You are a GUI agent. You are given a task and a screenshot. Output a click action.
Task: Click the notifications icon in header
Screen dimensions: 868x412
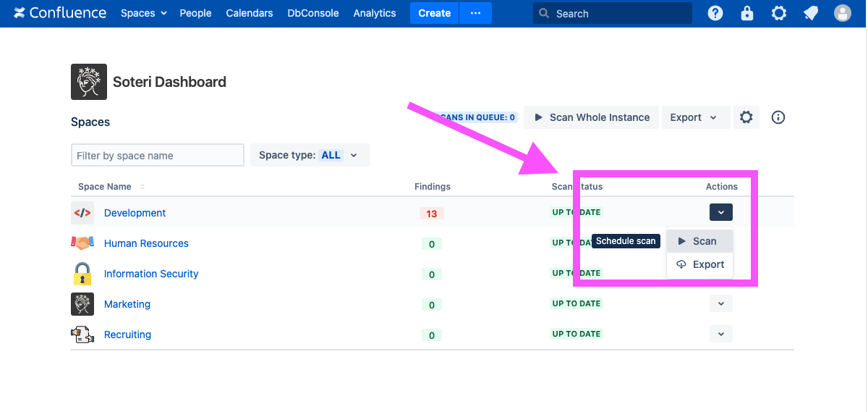click(811, 13)
